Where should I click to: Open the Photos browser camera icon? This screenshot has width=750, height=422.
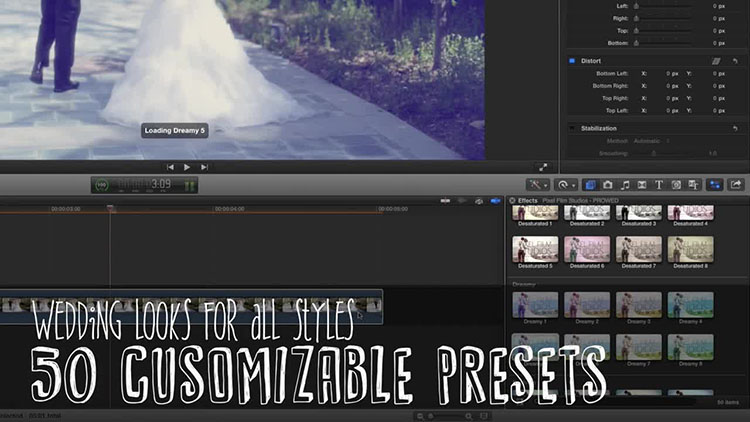click(x=607, y=185)
